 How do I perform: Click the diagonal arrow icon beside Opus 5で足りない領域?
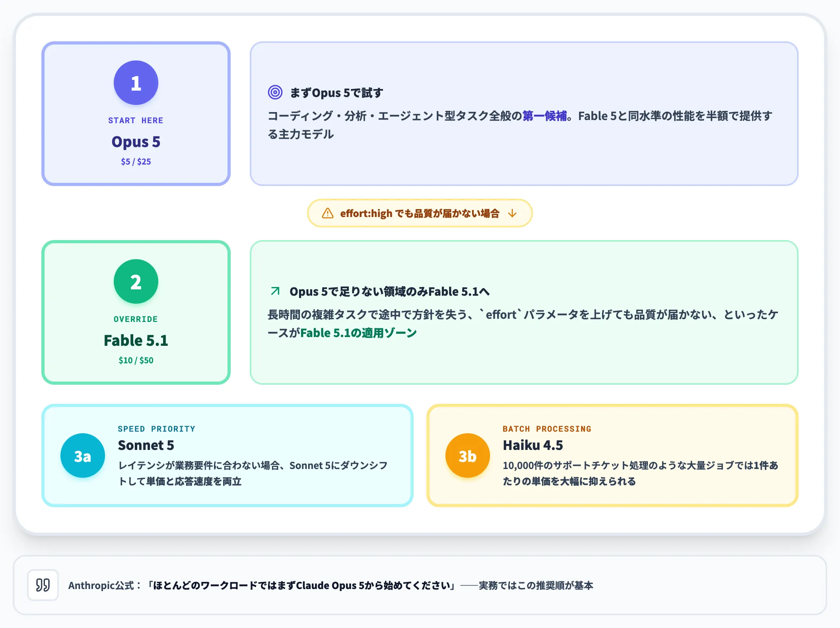[x=275, y=291]
